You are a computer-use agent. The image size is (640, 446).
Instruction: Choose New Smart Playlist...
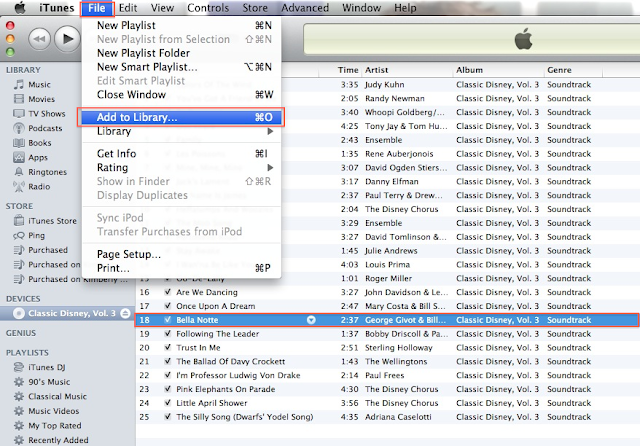(181, 67)
